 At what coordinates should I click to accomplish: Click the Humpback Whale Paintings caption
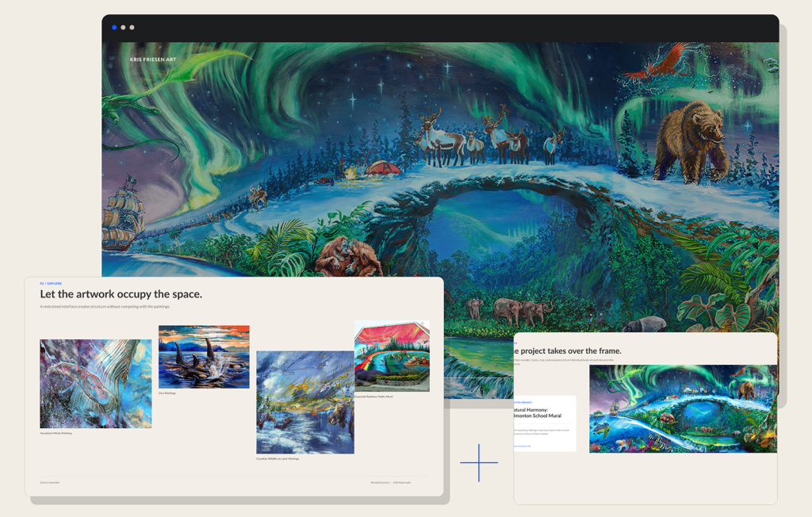56,433
